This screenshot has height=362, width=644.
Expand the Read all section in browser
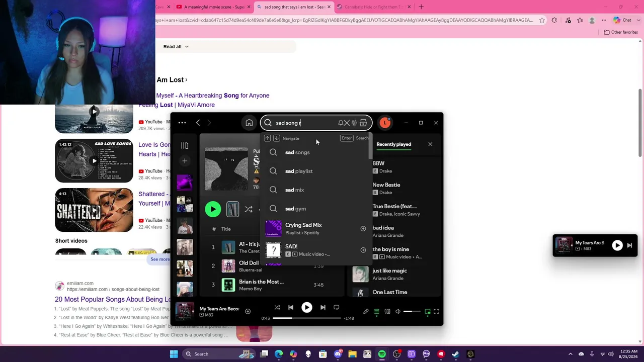click(x=176, y=47)
